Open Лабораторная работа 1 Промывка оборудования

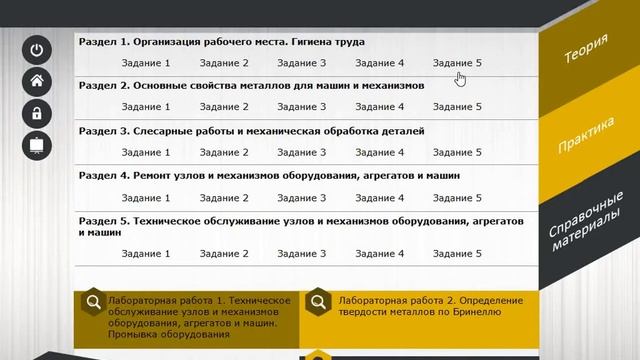pos(186,320)
